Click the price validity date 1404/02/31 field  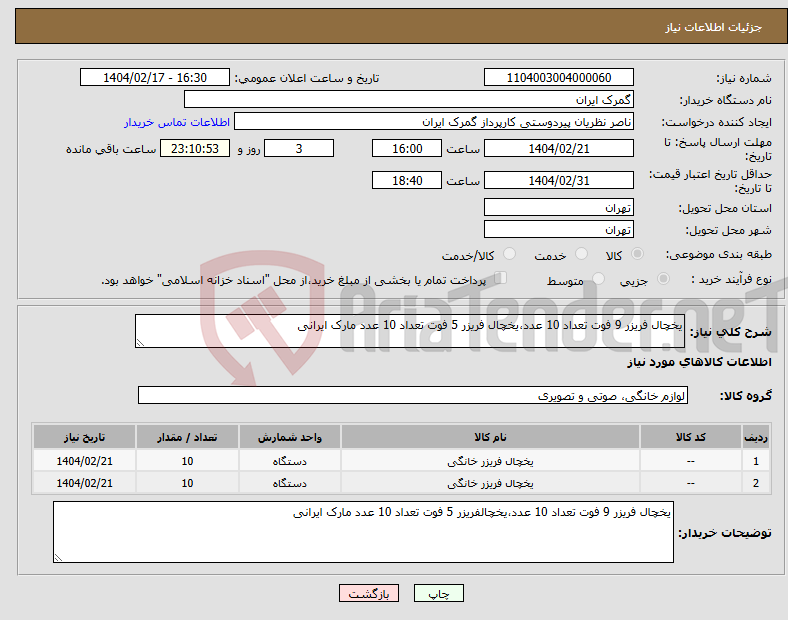pos(558,180)
